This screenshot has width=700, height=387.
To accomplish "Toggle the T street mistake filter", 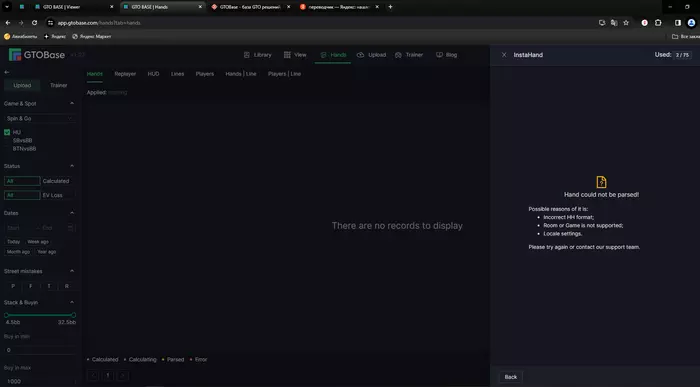I will tap(49, 286).
